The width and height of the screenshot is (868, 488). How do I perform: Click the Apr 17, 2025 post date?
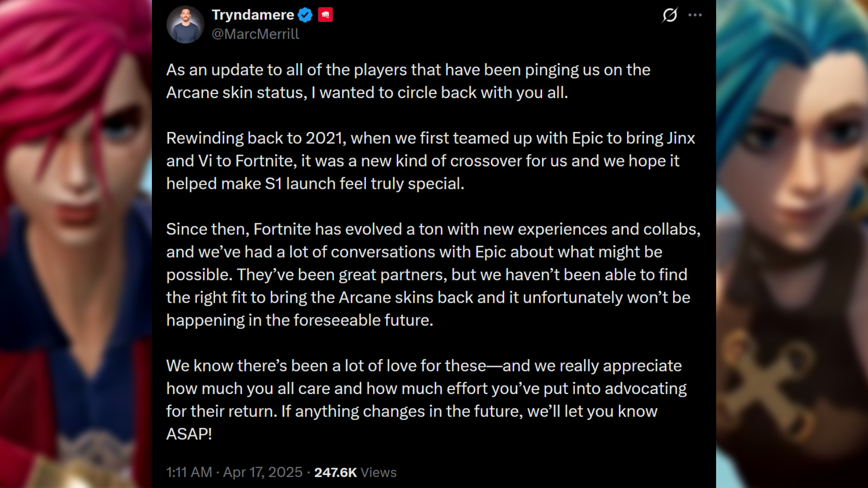tap(263, 472)
